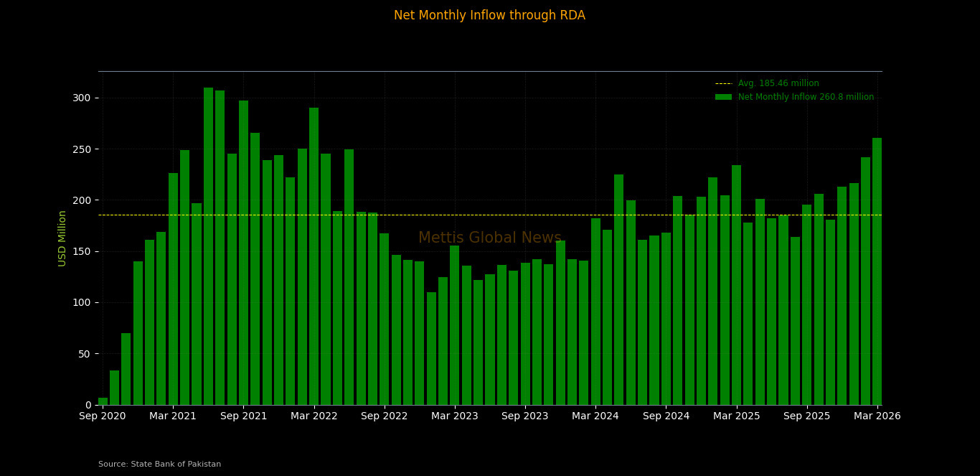Click the USD Million y-axis label

(62, 238)
